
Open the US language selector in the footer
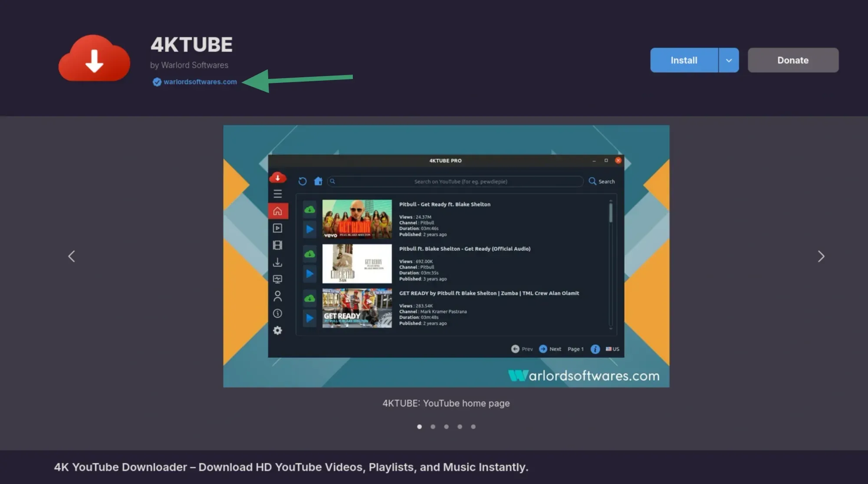coord(612,349)
